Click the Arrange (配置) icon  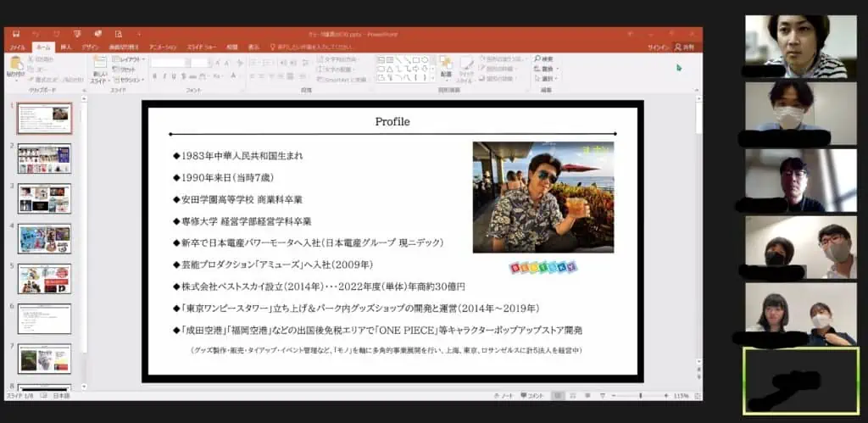(x=446, y=63)
